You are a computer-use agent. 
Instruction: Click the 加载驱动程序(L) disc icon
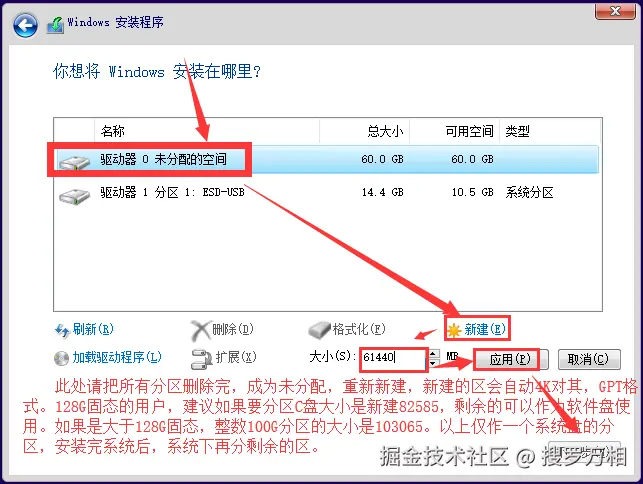62,358
